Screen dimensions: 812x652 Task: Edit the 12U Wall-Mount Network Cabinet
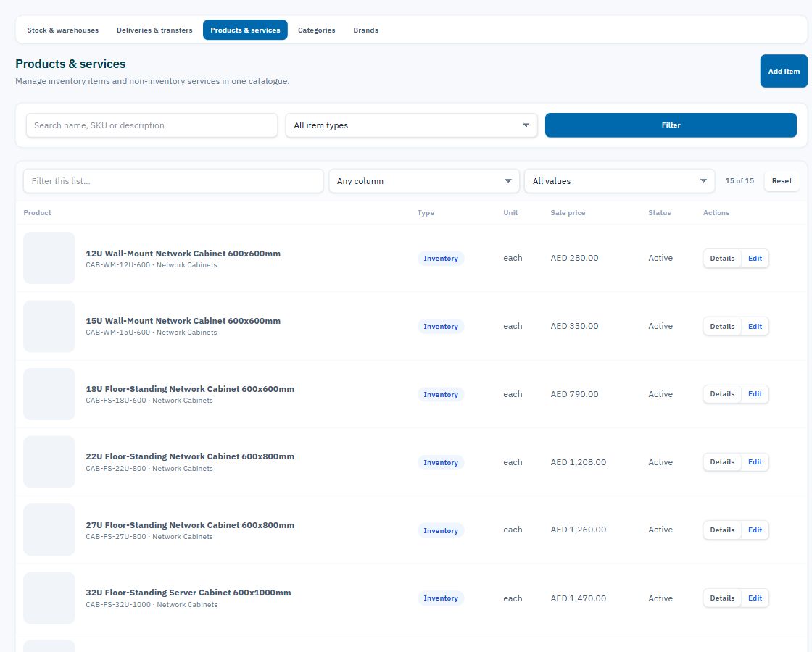tap(755, 258)
